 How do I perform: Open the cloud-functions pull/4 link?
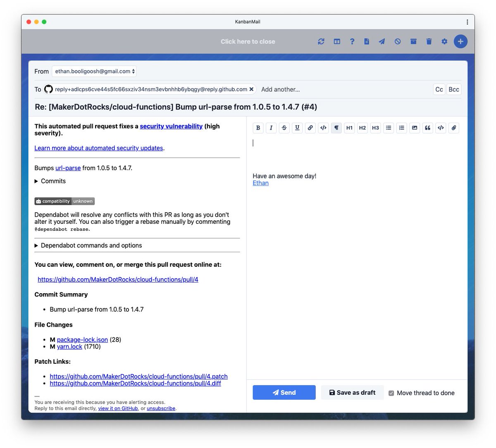pos(118,280)
